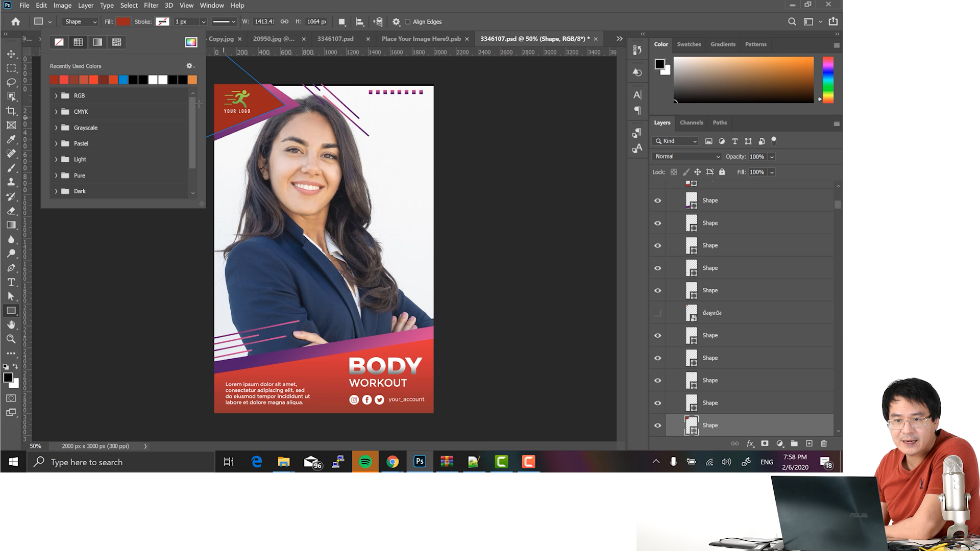
Task: Open the Filter menu
Action: pos(151,5)
